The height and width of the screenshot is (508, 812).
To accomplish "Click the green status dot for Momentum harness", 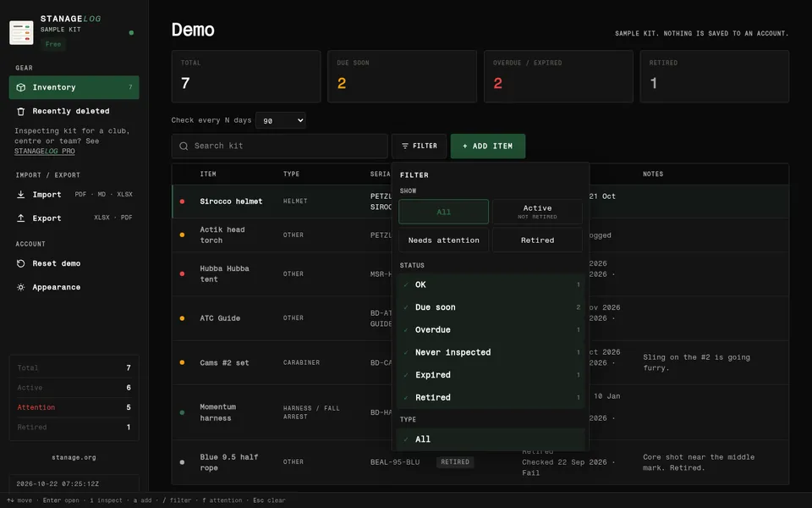I will click(183, 412).
